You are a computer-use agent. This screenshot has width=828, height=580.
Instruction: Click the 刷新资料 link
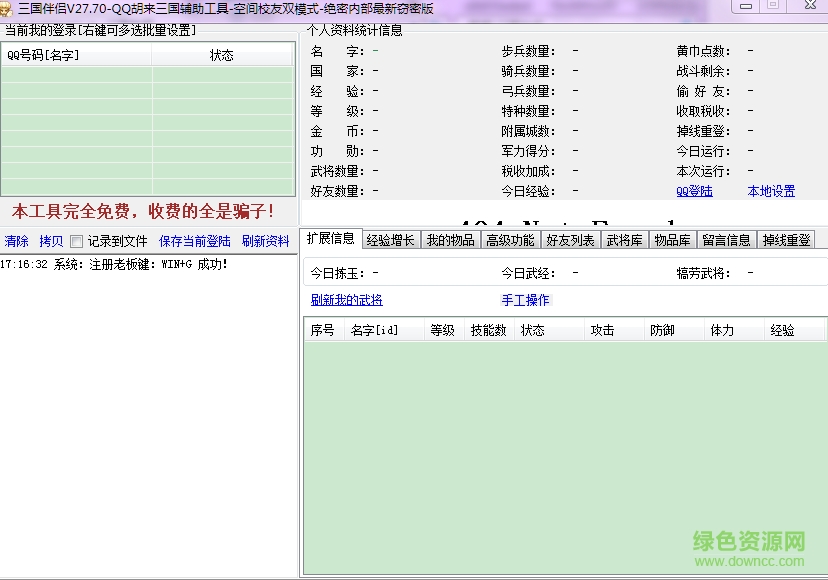point(265,241)
